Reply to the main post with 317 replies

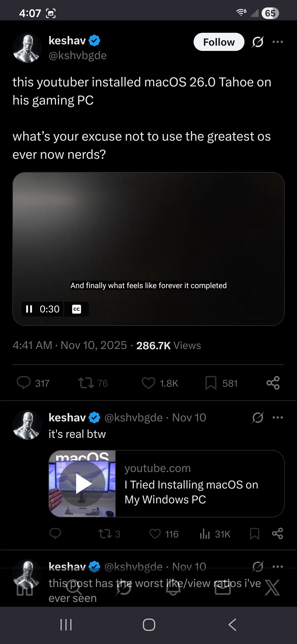24,383
